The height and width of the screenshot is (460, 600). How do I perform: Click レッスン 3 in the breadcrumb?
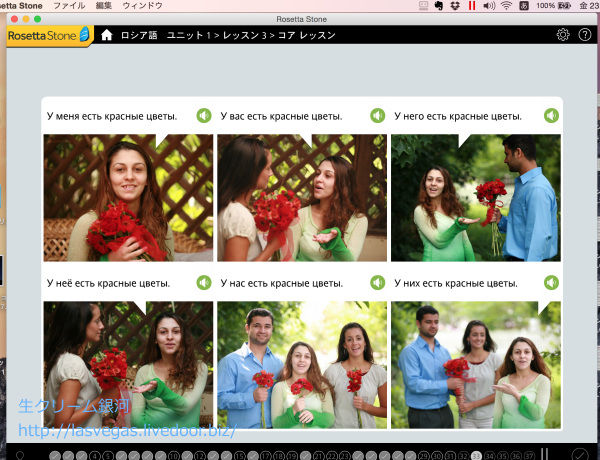tap(245, 35)
